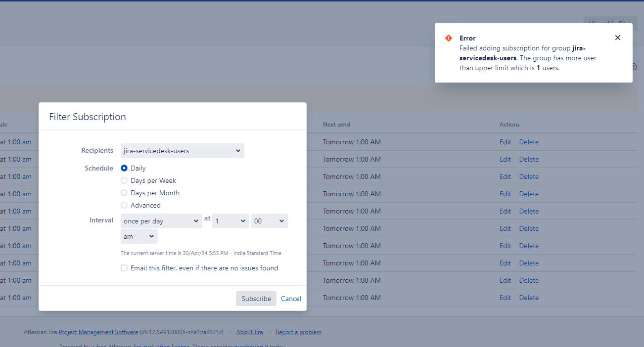
Task: Select the Daily schedule radio button
Action: [124, 168]
